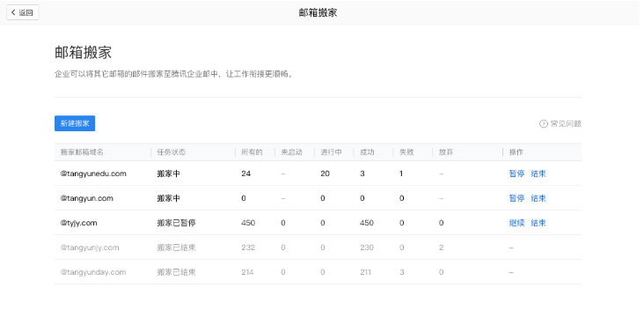Click success count 230 for @tangyunjy.com
This screenshot has height=318, width=644.
367,248
